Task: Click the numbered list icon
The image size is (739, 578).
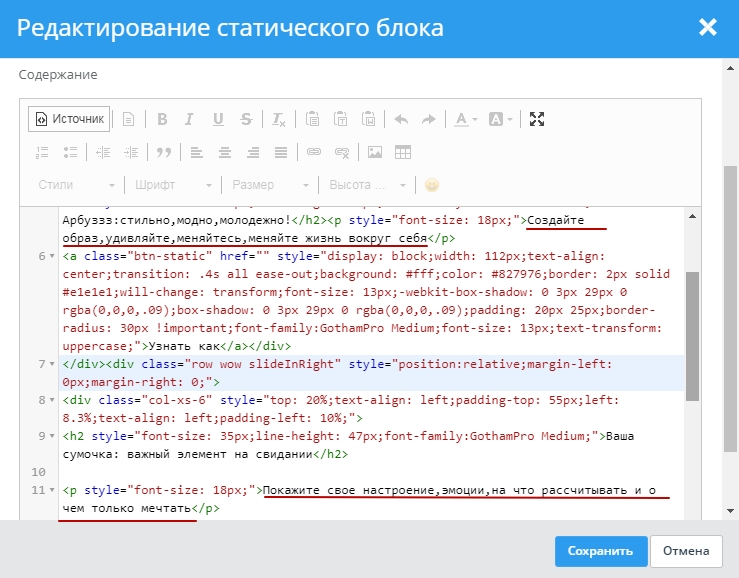Action: (x=42, y=152)
